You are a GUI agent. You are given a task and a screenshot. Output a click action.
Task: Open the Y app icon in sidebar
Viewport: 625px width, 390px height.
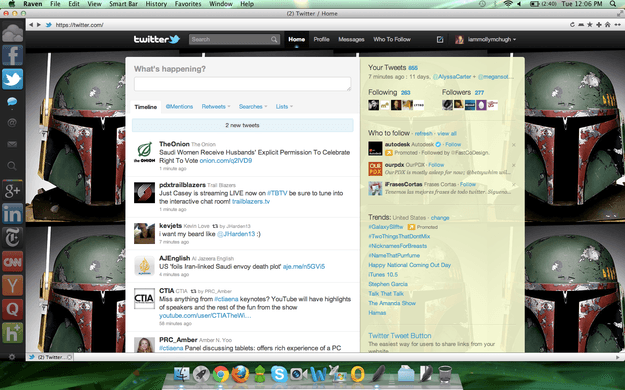tap(12, 286)
